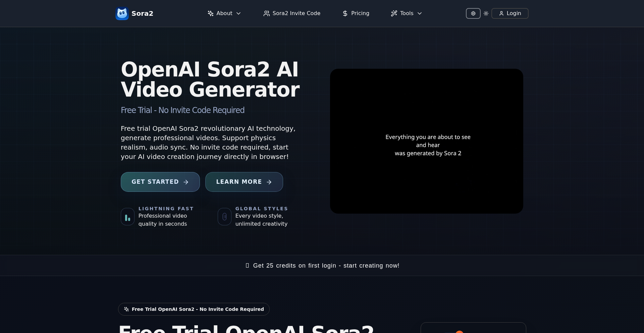
Task: Go to Sora2 Invite Code page
Action: coord(292,13)
